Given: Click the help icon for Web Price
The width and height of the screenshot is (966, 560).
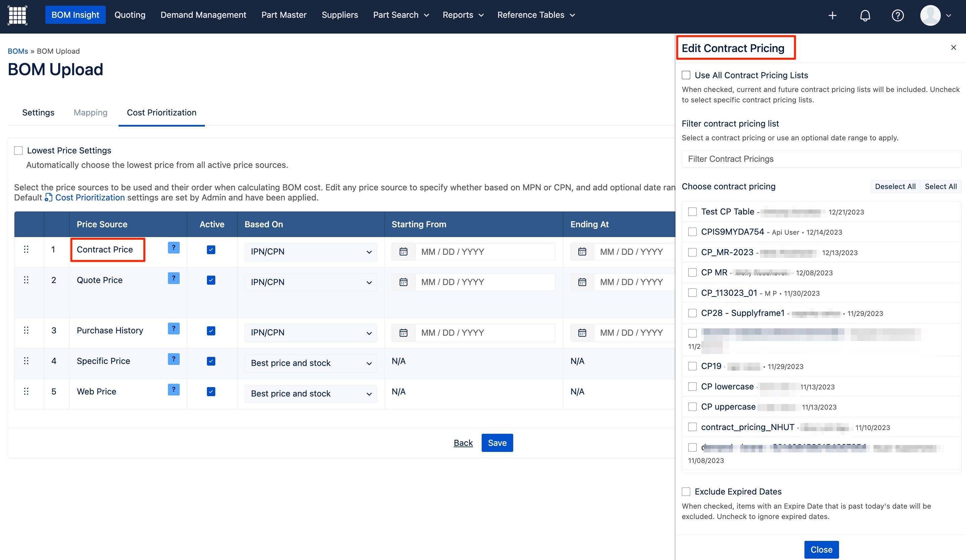Looking at the screenshot, I should pyautogui.click(x=174, y=389).
